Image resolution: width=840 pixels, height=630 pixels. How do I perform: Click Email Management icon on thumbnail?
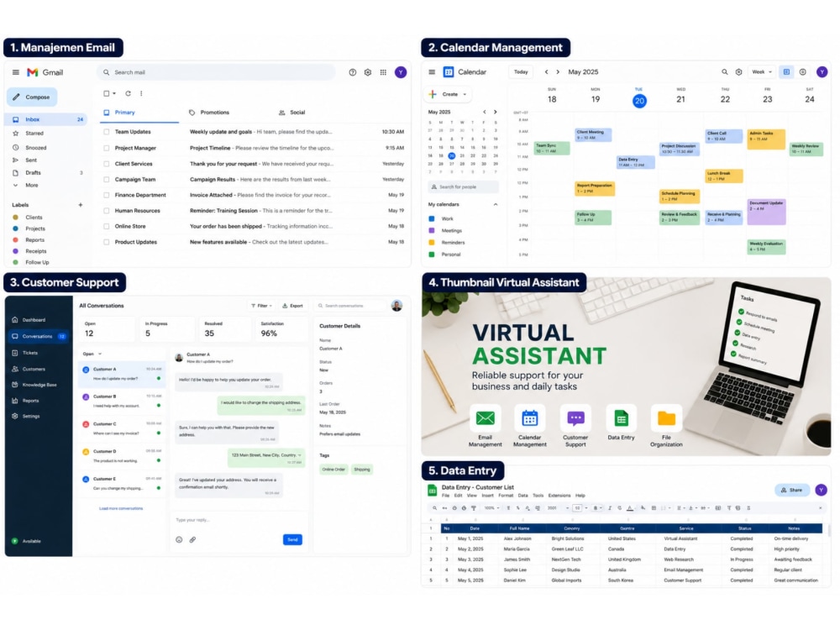[x=485, y=417]
